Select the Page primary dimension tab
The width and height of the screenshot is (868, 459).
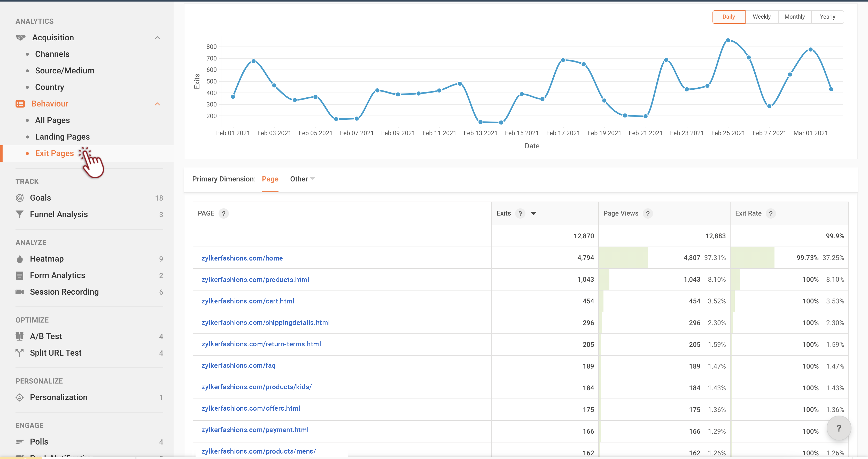click(x=270, y=179)
